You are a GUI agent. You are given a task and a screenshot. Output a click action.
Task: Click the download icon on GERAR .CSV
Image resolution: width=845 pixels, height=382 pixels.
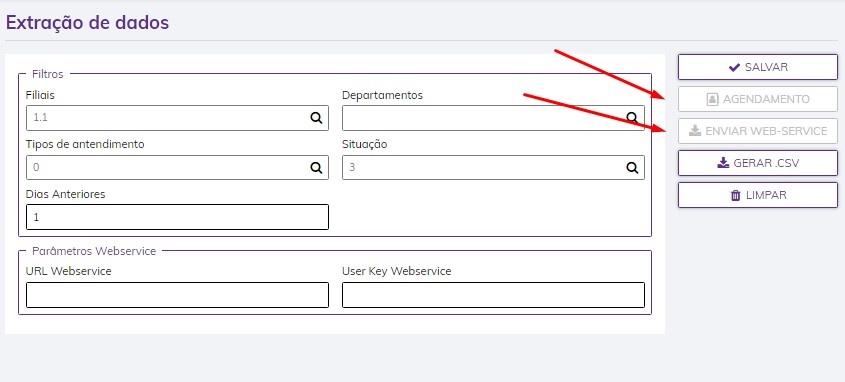coord(724,163)
